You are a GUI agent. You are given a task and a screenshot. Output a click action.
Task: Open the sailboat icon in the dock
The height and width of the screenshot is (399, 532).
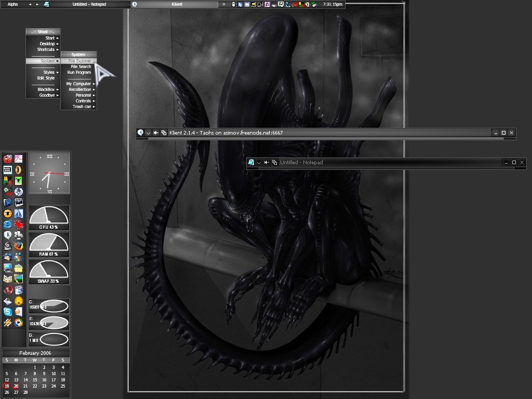click(18, 214)
